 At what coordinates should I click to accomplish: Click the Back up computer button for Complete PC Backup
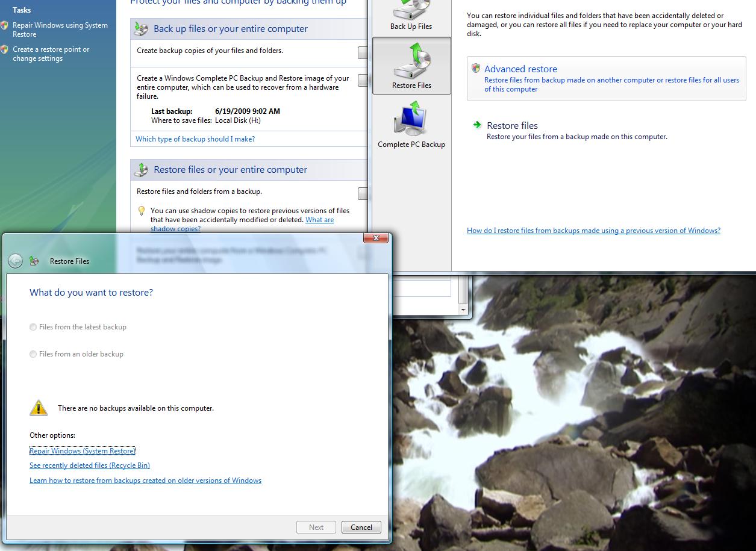pyautogui.click(x=363, y=80)
